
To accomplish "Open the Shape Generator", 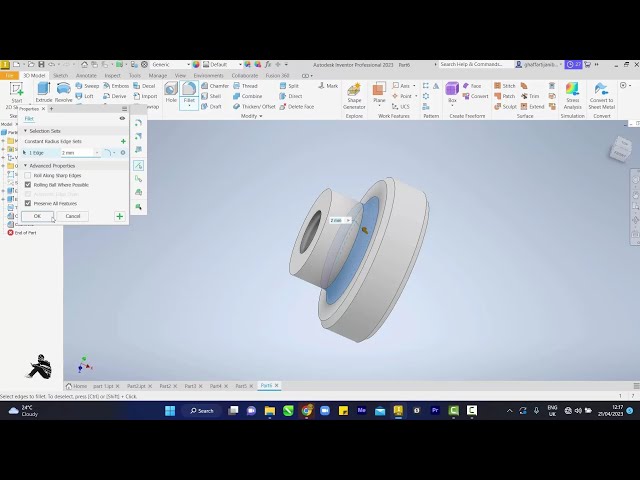I will 354,96.
